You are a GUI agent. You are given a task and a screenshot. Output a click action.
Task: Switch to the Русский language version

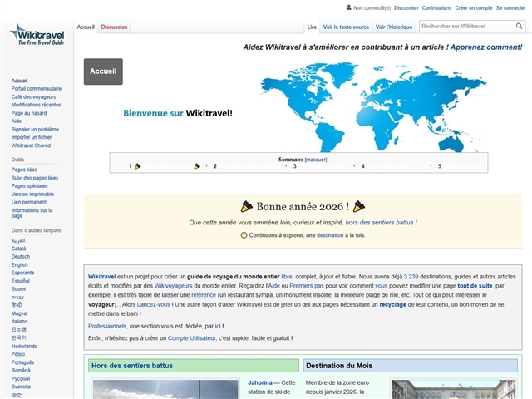coord(21,379)
